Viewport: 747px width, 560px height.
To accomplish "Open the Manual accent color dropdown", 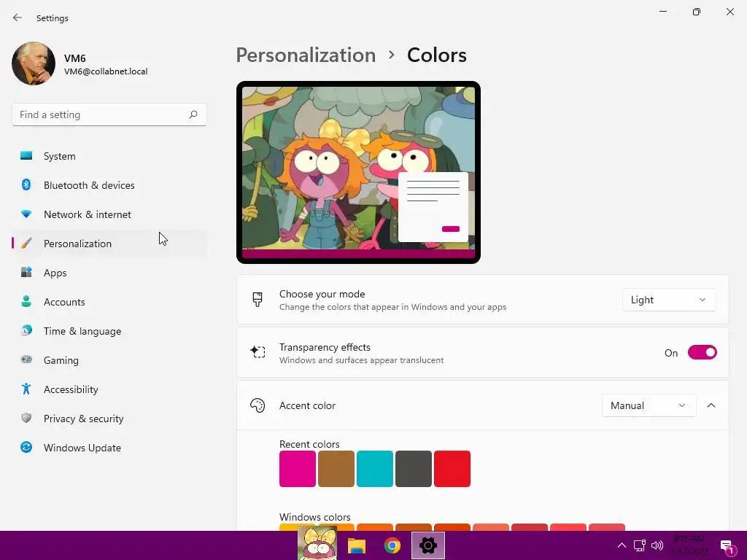I will [x=649, y=405].
